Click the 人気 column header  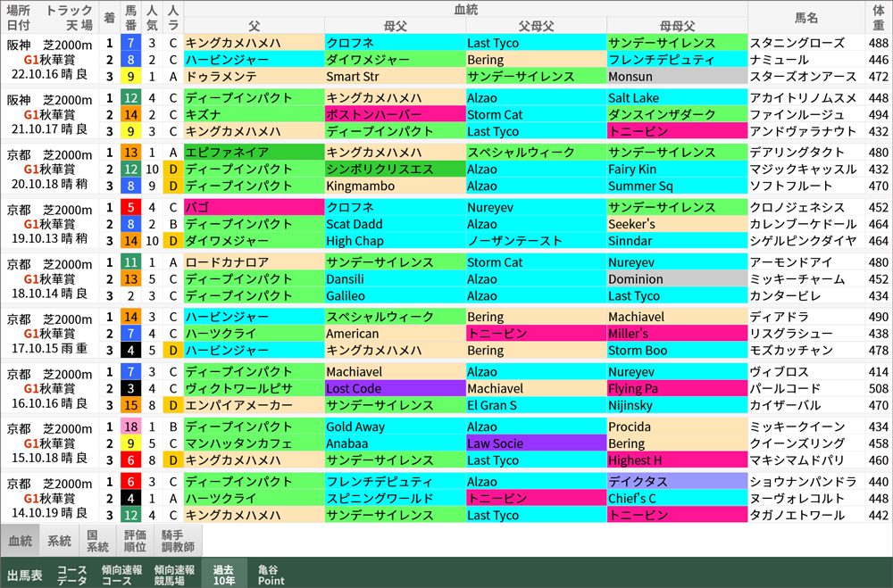coord(152,18)
